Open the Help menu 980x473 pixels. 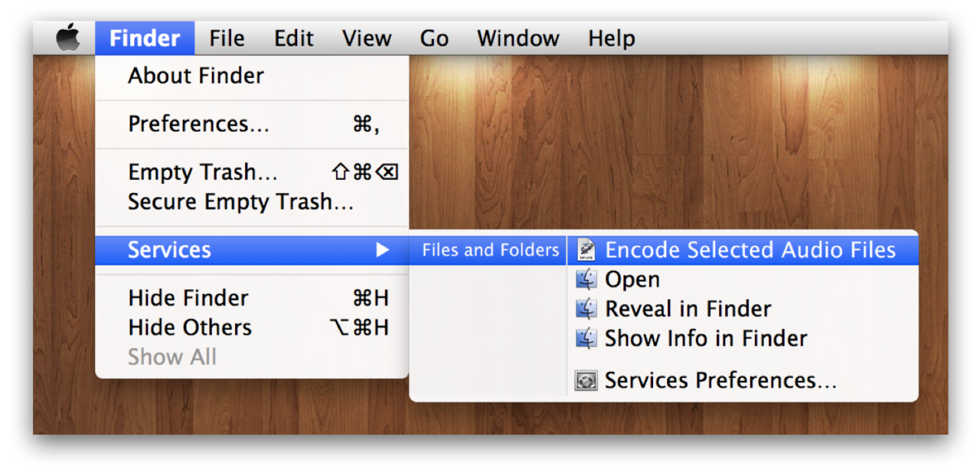click(x=611, y=38)
